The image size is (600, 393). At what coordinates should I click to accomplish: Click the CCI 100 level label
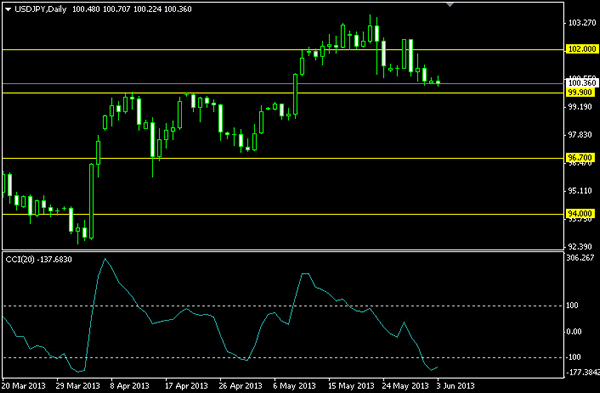pyautogui.click(x=572, y=305)
